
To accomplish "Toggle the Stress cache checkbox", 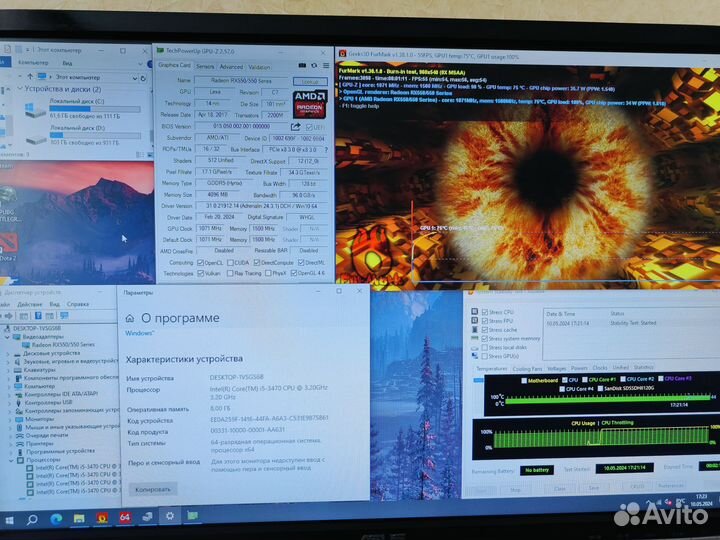I will (x=485, y=329).
